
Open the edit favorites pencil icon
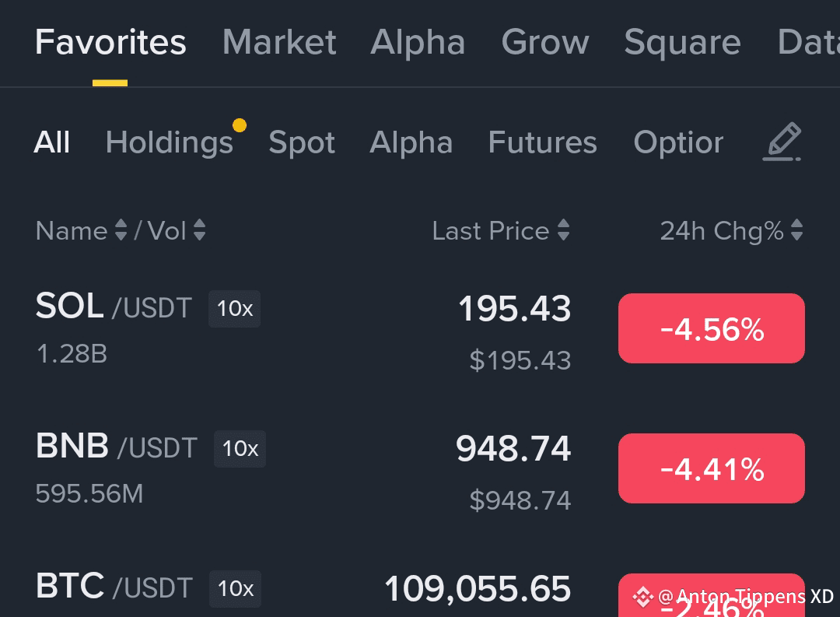(x=782, y=142)
